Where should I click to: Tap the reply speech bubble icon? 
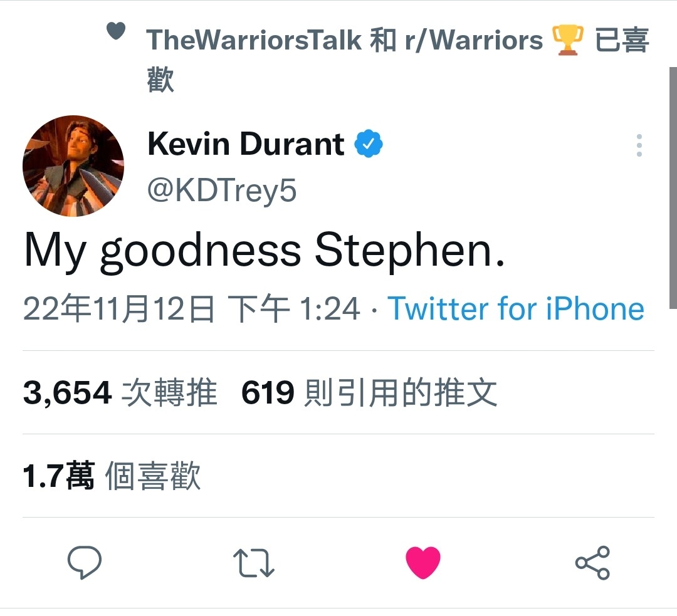(84, 562)
